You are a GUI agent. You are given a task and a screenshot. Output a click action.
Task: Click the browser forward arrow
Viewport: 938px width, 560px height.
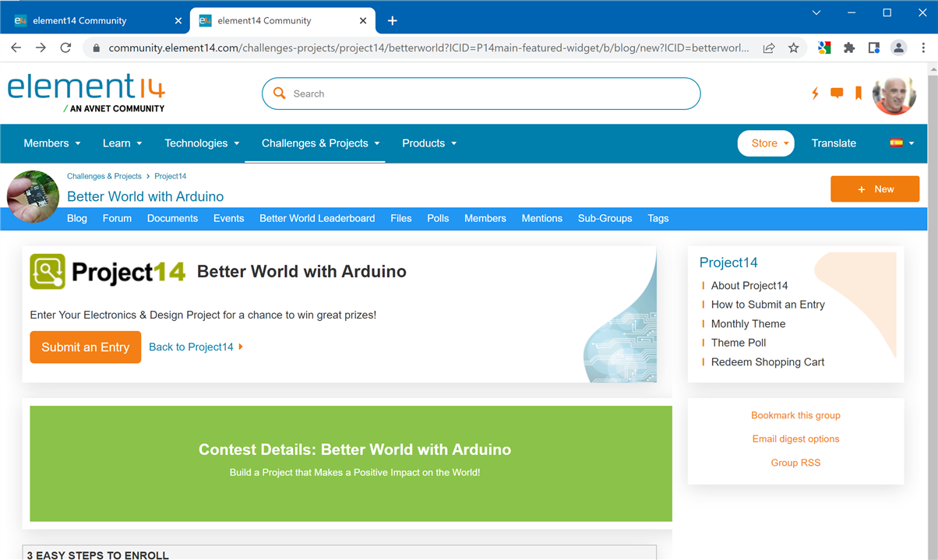(x=41, y=48)
